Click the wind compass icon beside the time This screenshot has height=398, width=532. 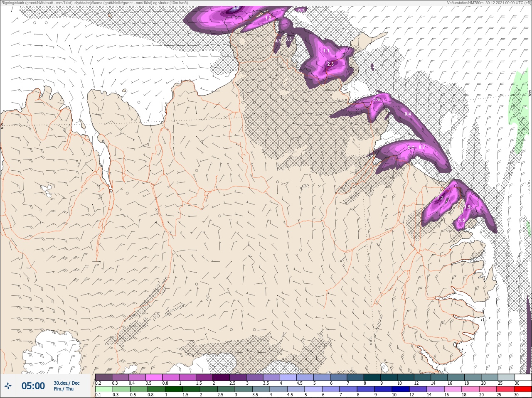point(8,386)
